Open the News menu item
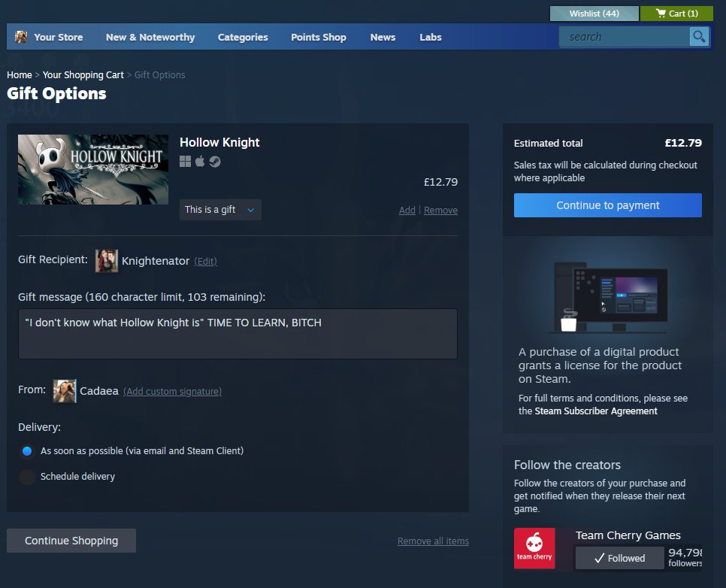The image size is (726, 588). [x=383, y=37]
